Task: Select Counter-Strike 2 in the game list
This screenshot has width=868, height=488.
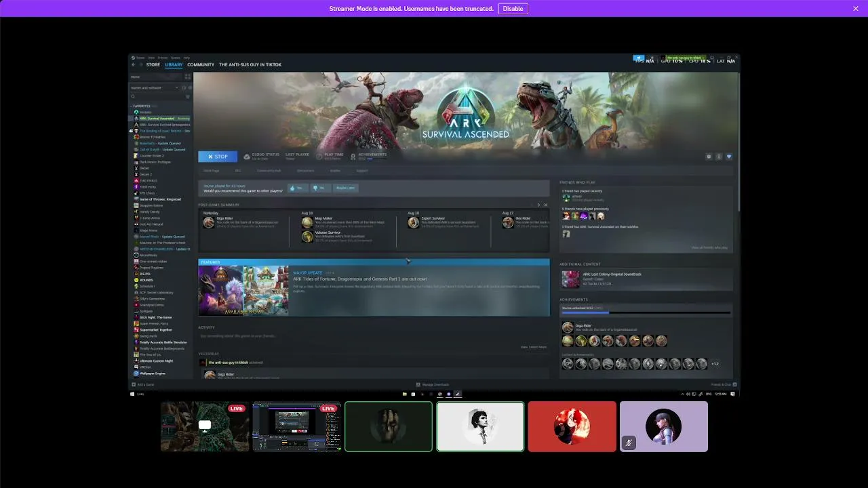Action: [151, 156]
